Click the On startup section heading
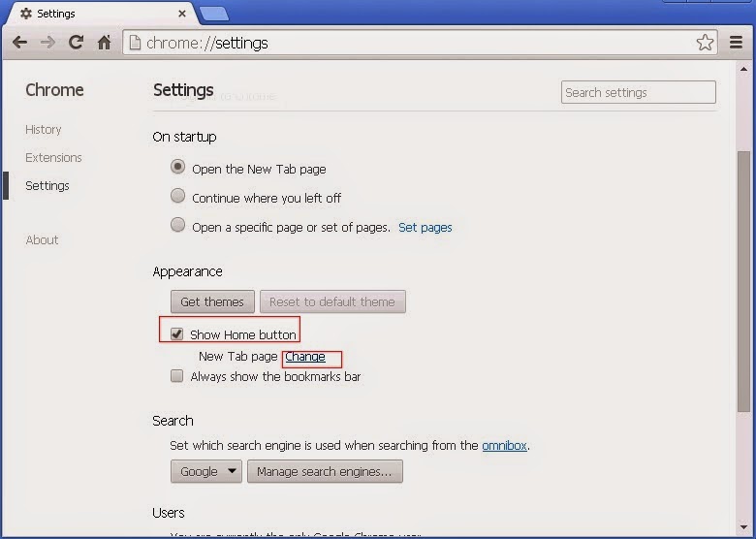 coord(184,137)
